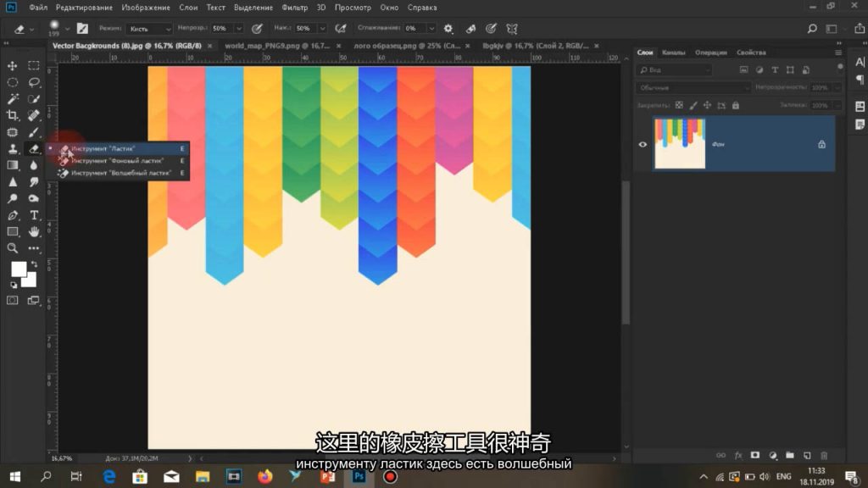
Task: Open the brush preset picker arrow
Action: [x=68, y=28]
